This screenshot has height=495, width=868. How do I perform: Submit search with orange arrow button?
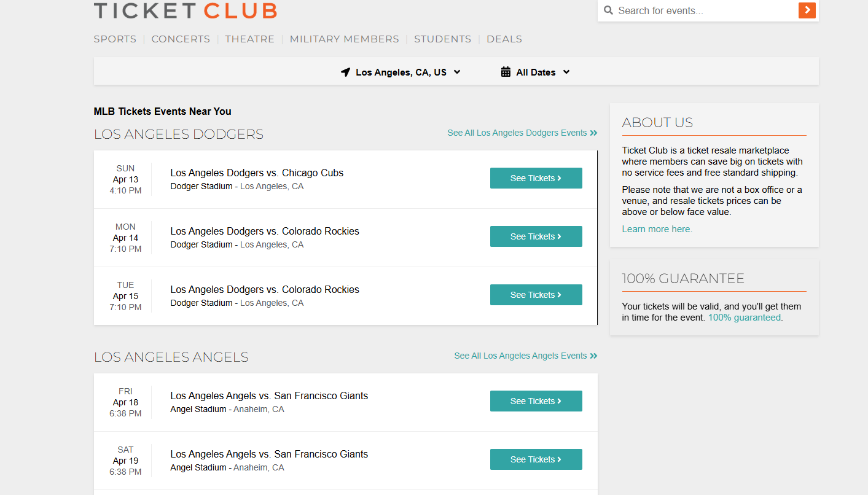point(807,10)
